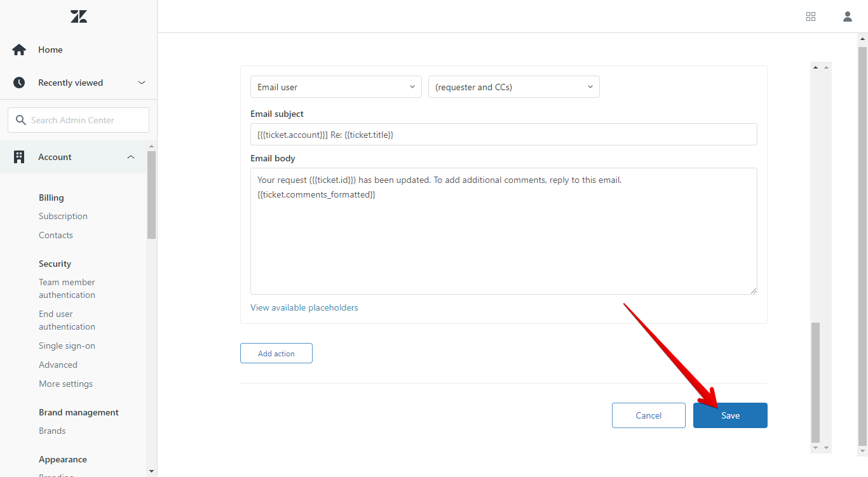
Task: Focus the Search Admin Center field
Action: pyautogui.click(x=79, y=120)
